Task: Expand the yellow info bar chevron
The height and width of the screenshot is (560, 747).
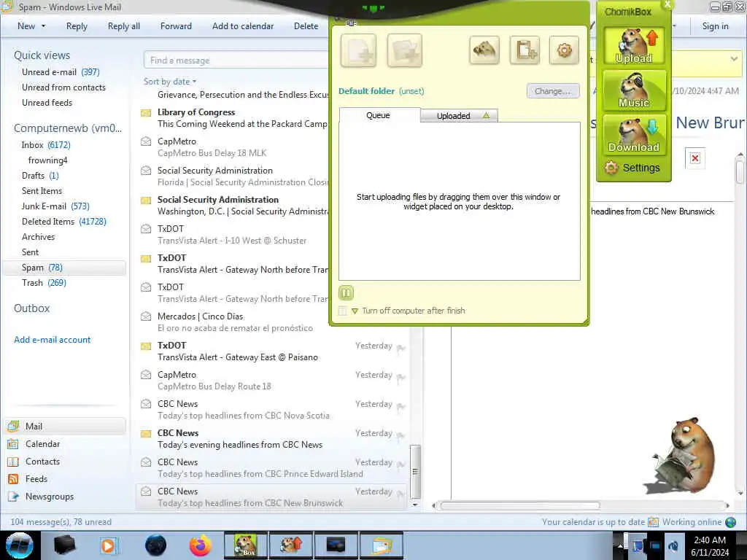Action: click(734, 59)
